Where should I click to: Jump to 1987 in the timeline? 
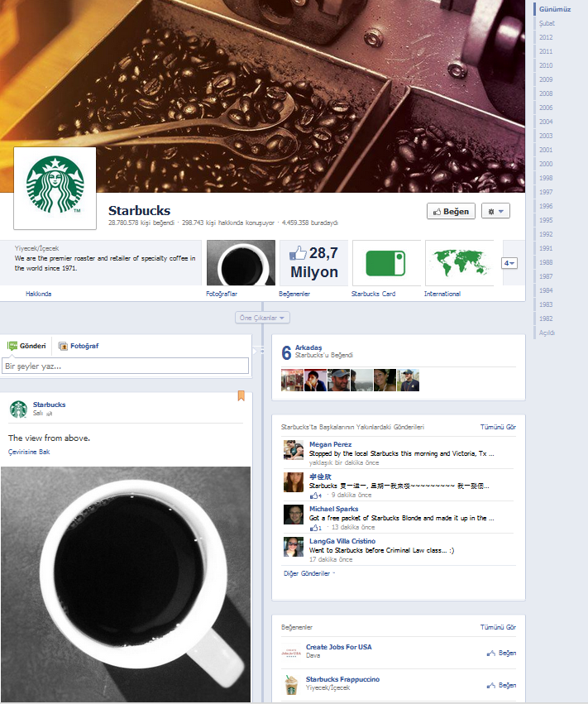[546, 276]
